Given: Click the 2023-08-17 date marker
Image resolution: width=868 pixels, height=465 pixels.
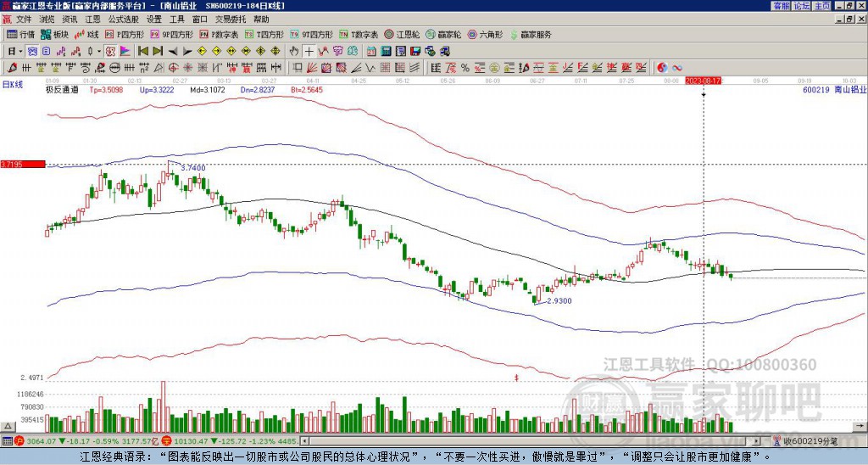Looking at the screenshot, I should pos(703,81).
